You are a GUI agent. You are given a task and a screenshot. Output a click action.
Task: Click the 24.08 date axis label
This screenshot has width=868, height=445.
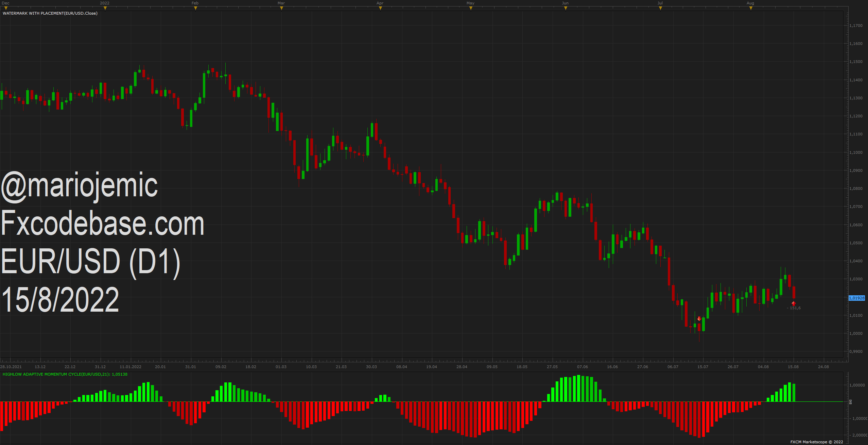(823, 367)
